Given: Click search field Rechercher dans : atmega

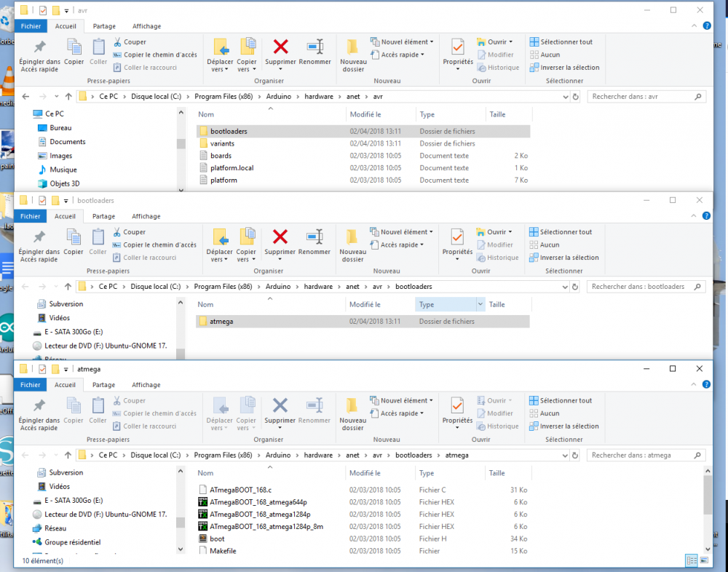Looking at the screenshot, I should pyautogui.click(x=646, y=456).
